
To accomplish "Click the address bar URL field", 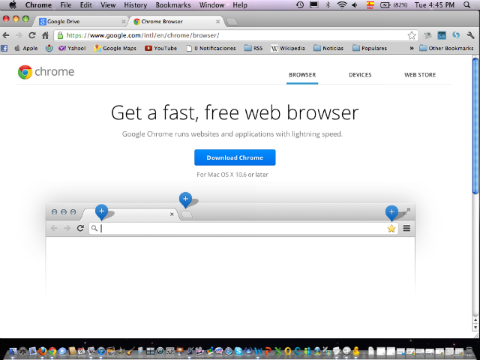I will (x=235, y=35).
